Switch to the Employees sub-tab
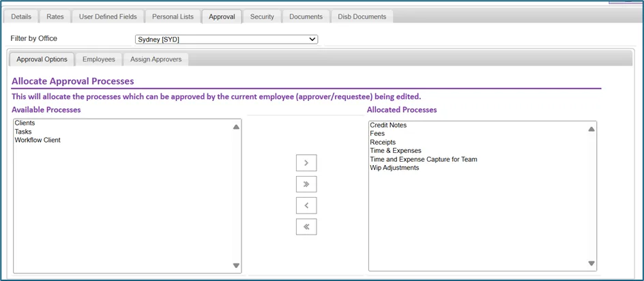This screenshot has width=644, height=281. 98,59
